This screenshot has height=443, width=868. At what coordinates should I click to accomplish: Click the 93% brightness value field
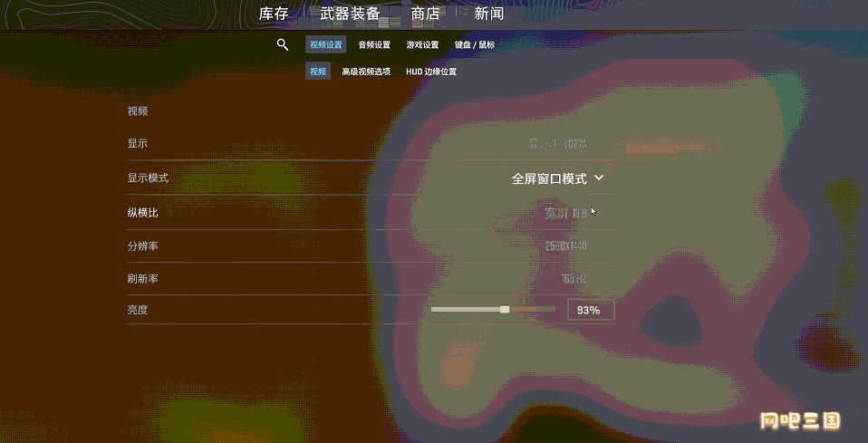(591, 310)
